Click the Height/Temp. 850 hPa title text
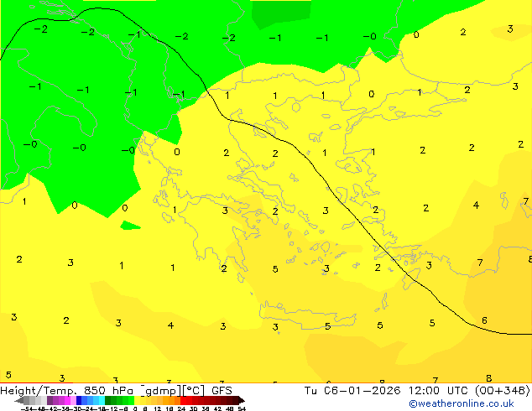532x411 pixels. coord(66,391)
